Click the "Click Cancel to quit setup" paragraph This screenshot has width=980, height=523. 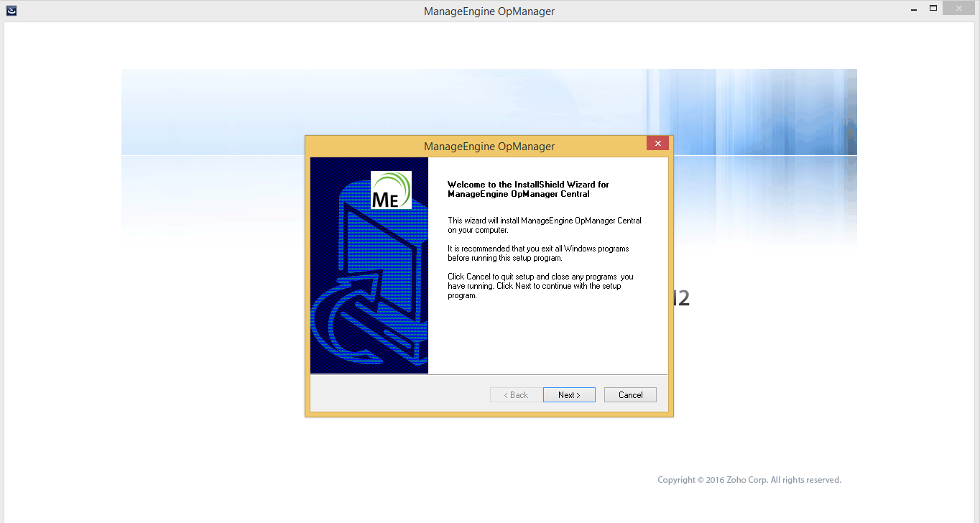[540, 286]
